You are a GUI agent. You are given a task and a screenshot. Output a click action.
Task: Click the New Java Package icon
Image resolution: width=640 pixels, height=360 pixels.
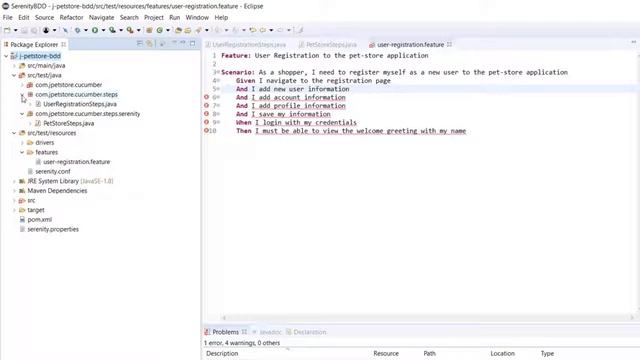pos(149,30)
